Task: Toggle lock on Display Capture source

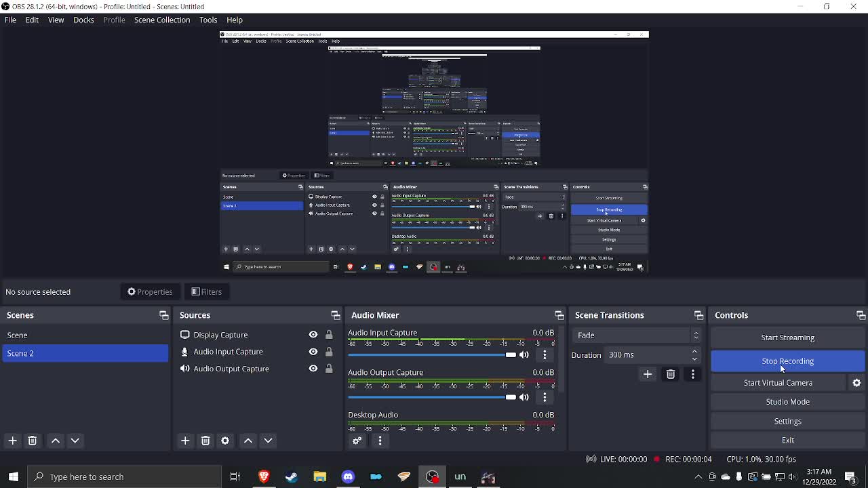Action: click(x=329, y=335)
